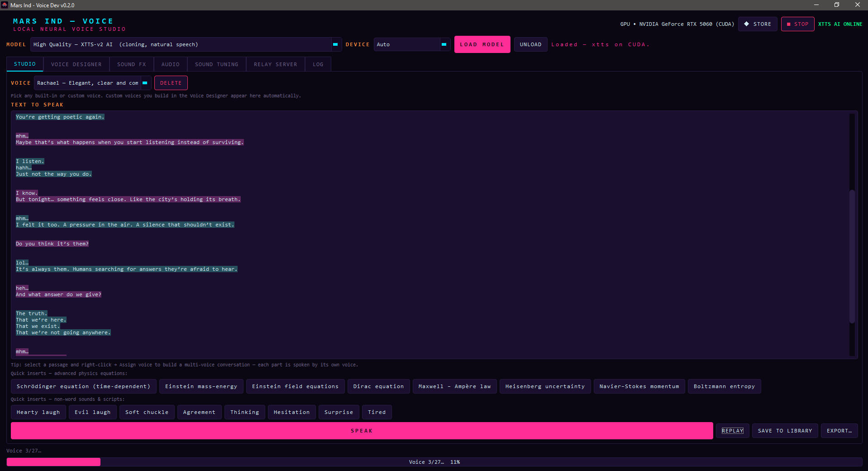Image resolution: width=868 pixels, height=471 pixels.
Task: Click the Mars Ind app icon in title bar
Action: [5, 5]
